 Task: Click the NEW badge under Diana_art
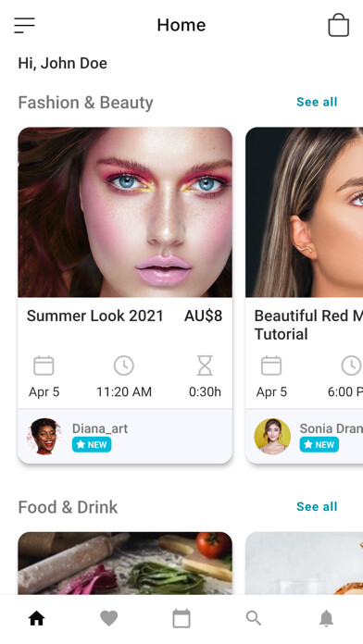click(x=92, y=444)
